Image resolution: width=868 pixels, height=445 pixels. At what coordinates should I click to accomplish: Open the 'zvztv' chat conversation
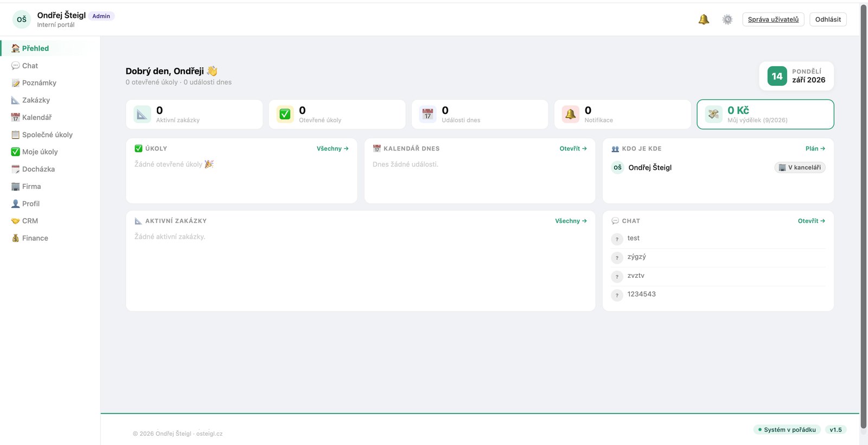pos(718,276)
